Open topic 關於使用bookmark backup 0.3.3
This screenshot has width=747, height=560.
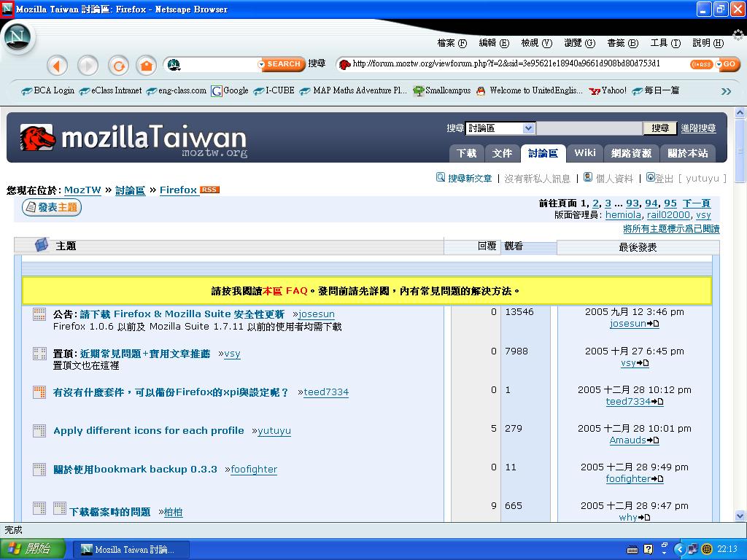[x=135, y=469]
